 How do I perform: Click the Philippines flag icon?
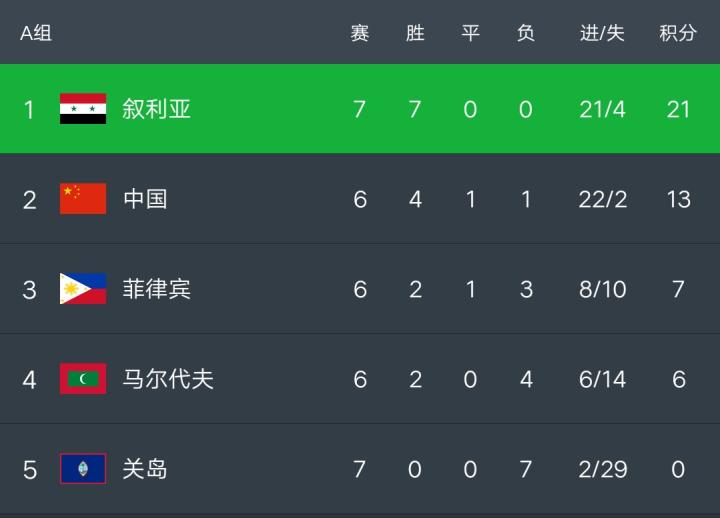click(x=83, y=289)
